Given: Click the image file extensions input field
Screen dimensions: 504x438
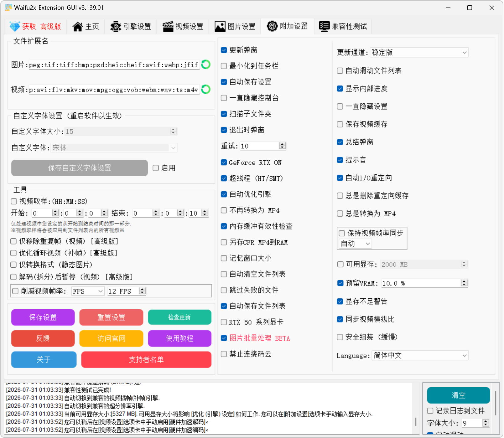Looking at the screenshot, I should 114,65.
